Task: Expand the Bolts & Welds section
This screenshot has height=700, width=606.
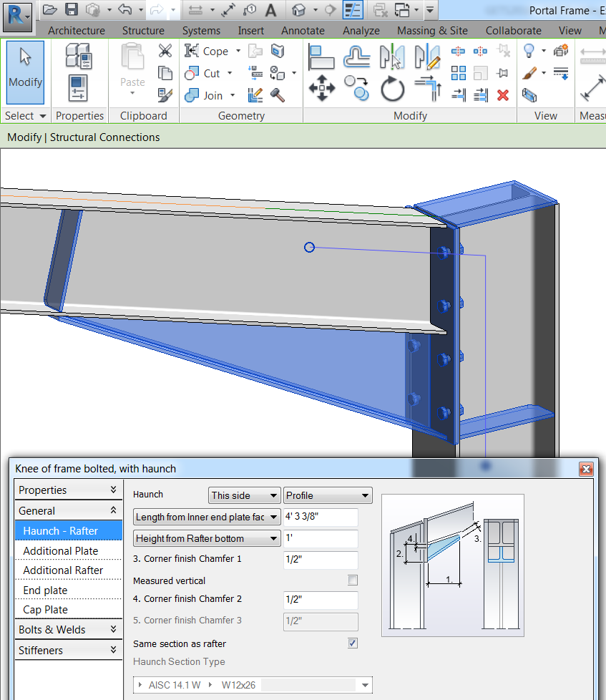Action: [x=67, y=630]
